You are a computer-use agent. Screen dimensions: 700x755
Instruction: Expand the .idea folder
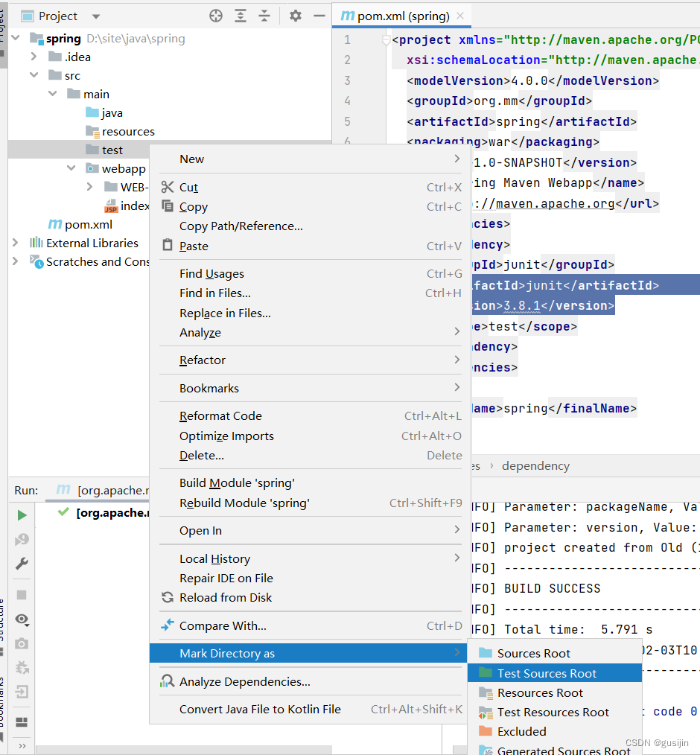point(34,57)
